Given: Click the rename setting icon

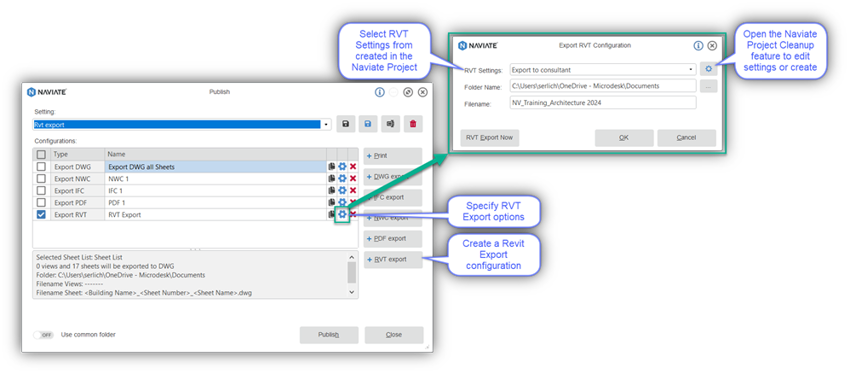Looking at the screenshot, I should click(x=390, y=124).
